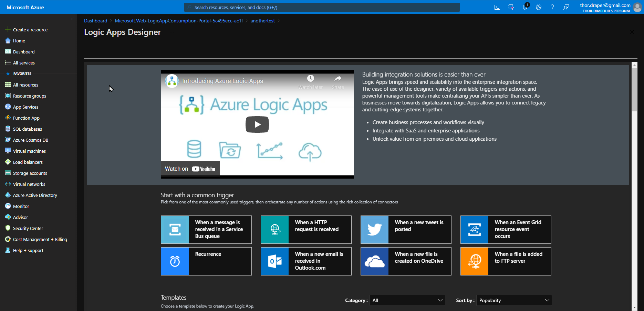Click the Function App lightning icon
The image size is (644, 311).
[x=8, y=118]
